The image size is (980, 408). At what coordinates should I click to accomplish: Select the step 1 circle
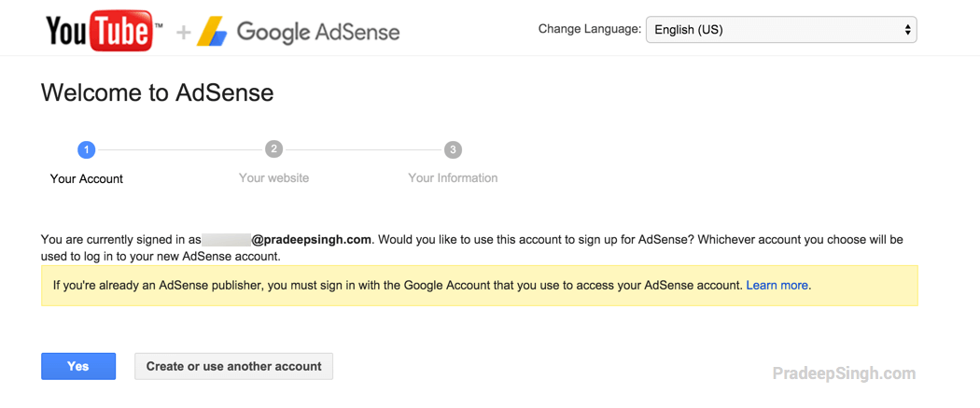(87, 149)
